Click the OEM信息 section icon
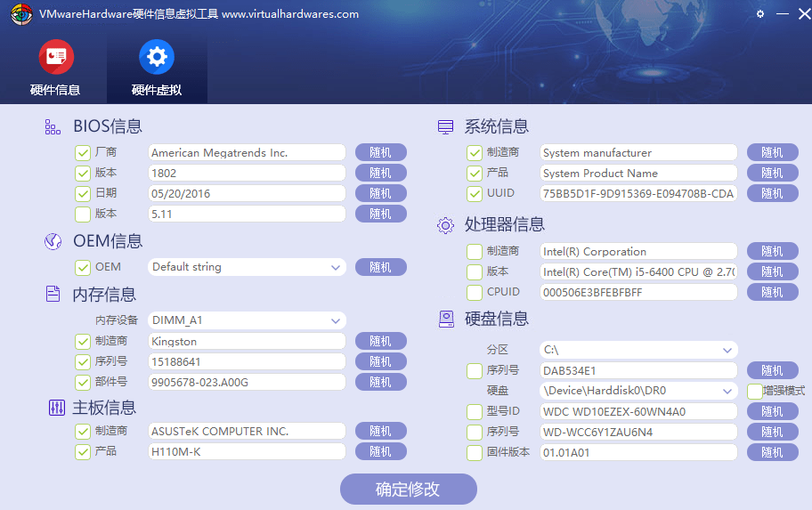The height and width of the screenshot is (510, 812). pos(53,241)
